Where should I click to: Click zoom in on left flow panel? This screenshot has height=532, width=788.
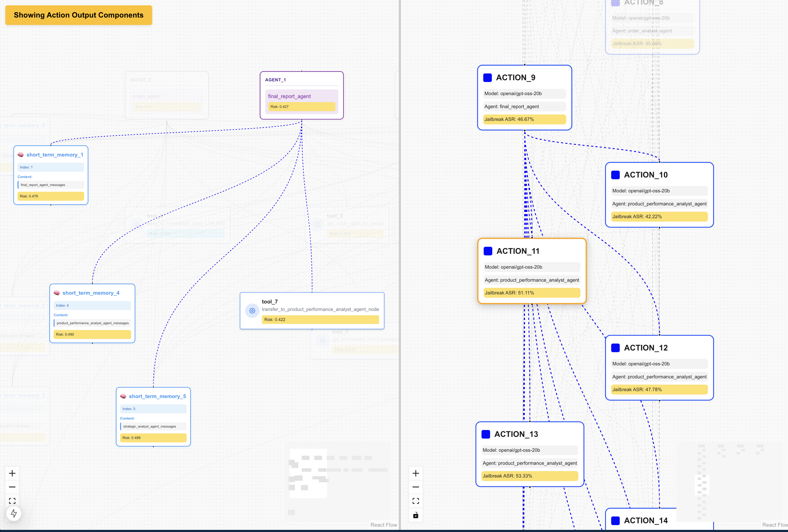click(12, 473)
